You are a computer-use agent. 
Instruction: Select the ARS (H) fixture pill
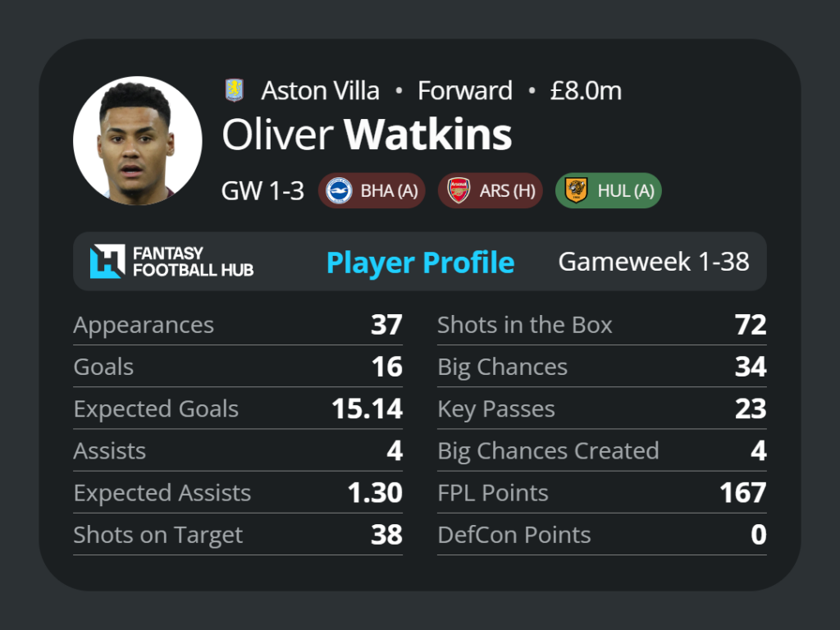tap(491, 190)
